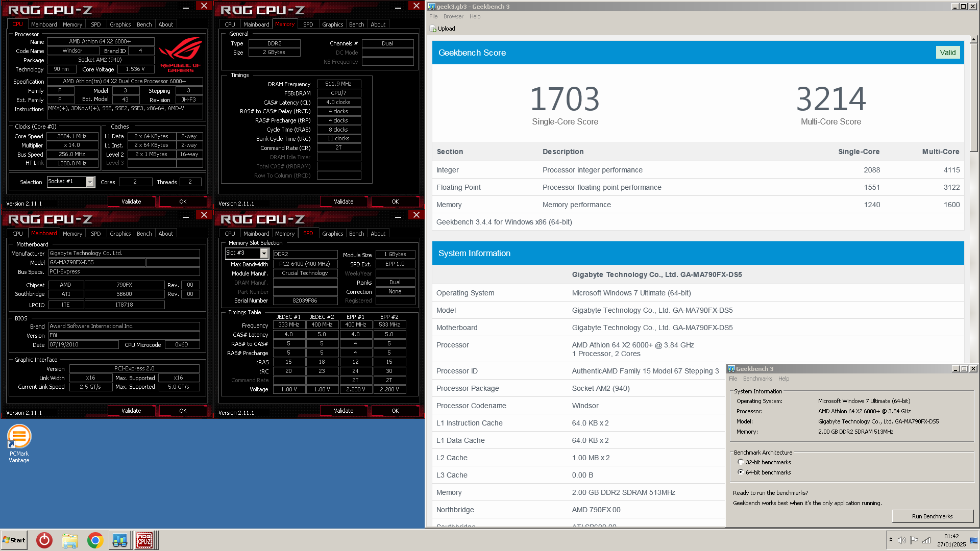Click the Floating Point row in the score table
The height and width of the screenshot is (551, 980).
(x=698, y=187)
